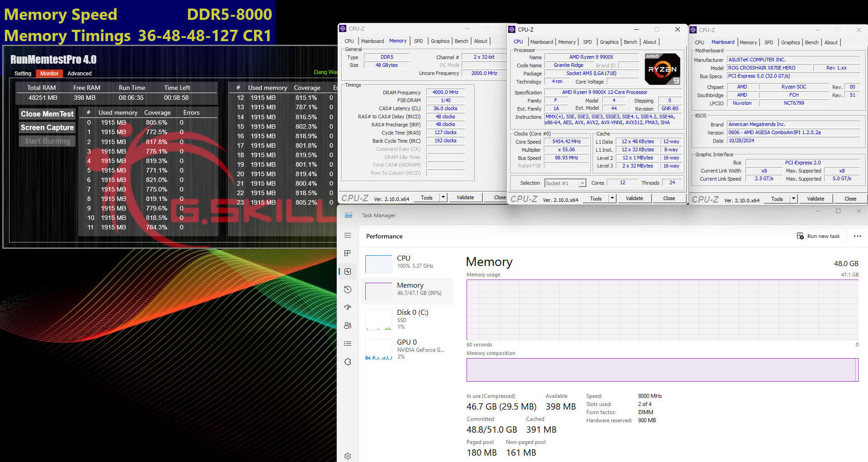The image size is (868, 462).
Task: Open Startup apps icon in Task Manager sidebar
Action: (348, 307)
